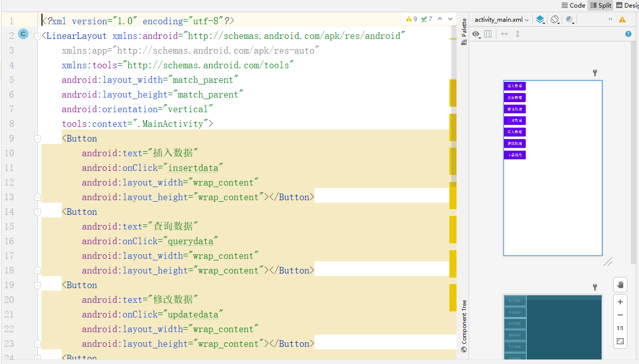Viewport: 639px width, 364px height.
Task: Click line number 16 in the gutter
Action: tap(9, 241)
